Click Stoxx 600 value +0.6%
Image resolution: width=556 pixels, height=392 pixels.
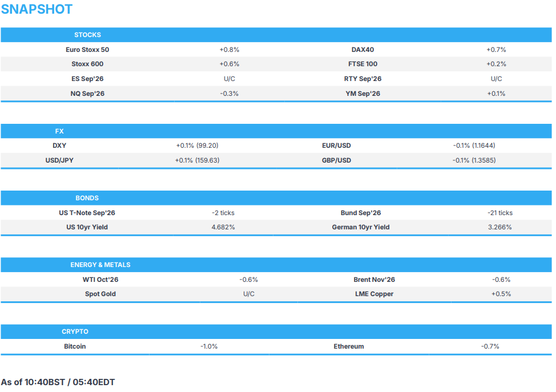coord(229,64)
